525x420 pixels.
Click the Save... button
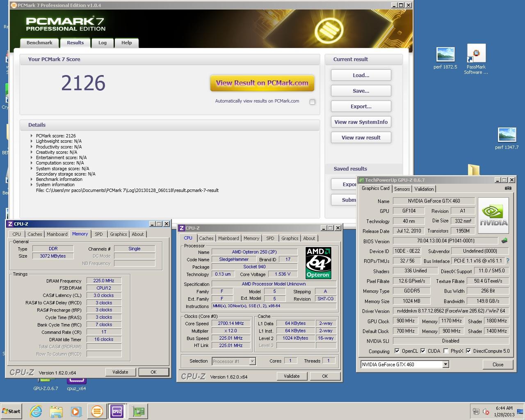361,91
